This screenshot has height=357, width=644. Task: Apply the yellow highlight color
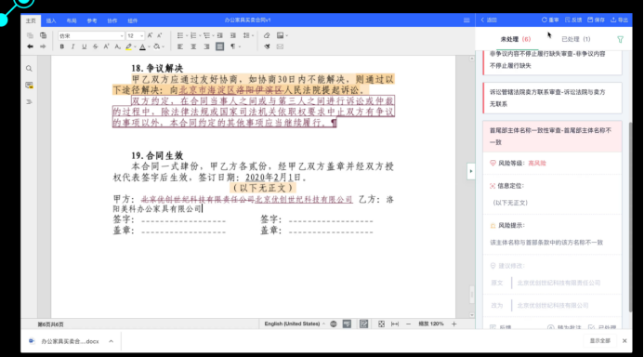[128, 46]
